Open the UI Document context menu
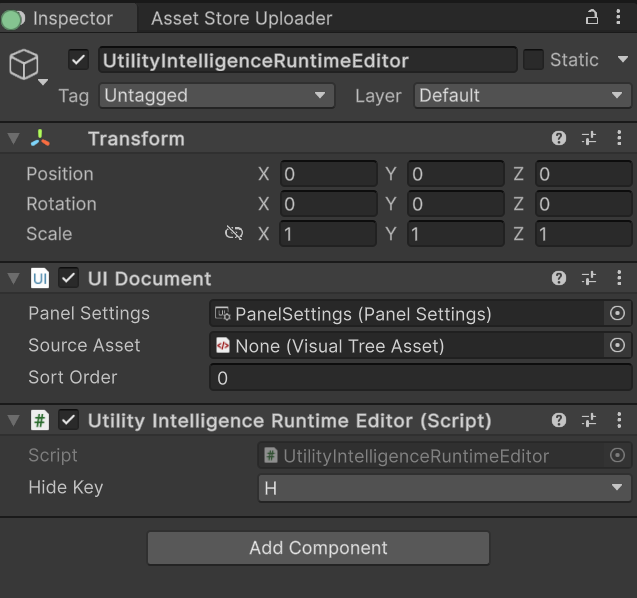Viewport: 637px width, 598px height. click(x=619, y=278)
